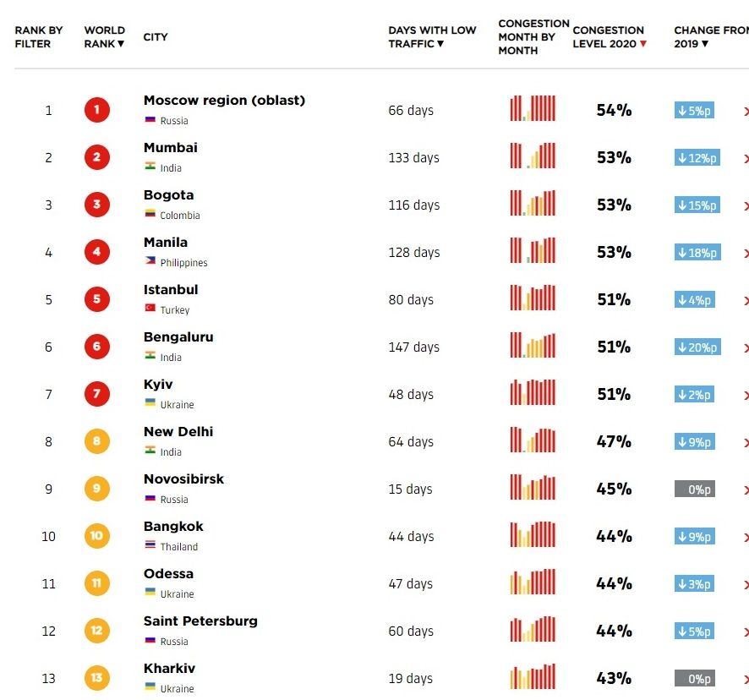Open the Saint Petersburg city link
The height and width of the screenshot is (700, 749).
(x=200, y=621)
